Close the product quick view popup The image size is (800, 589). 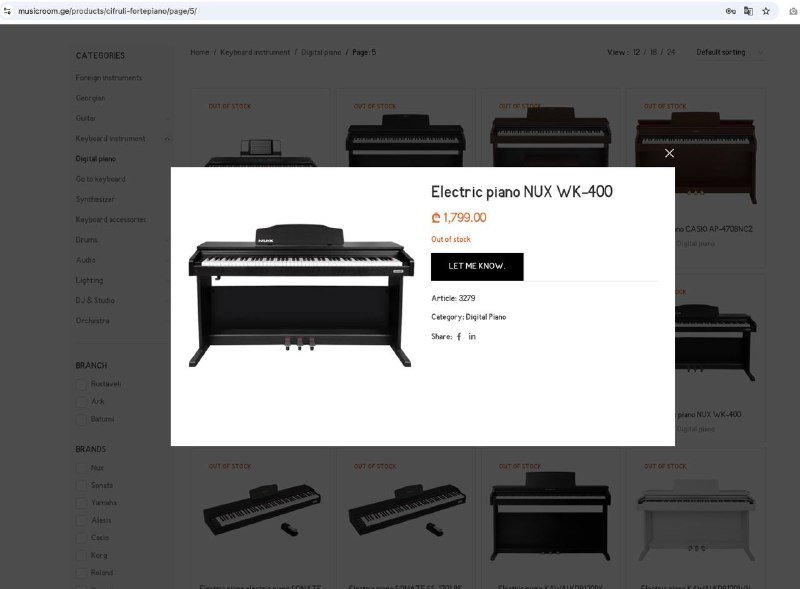pos(669,153)
